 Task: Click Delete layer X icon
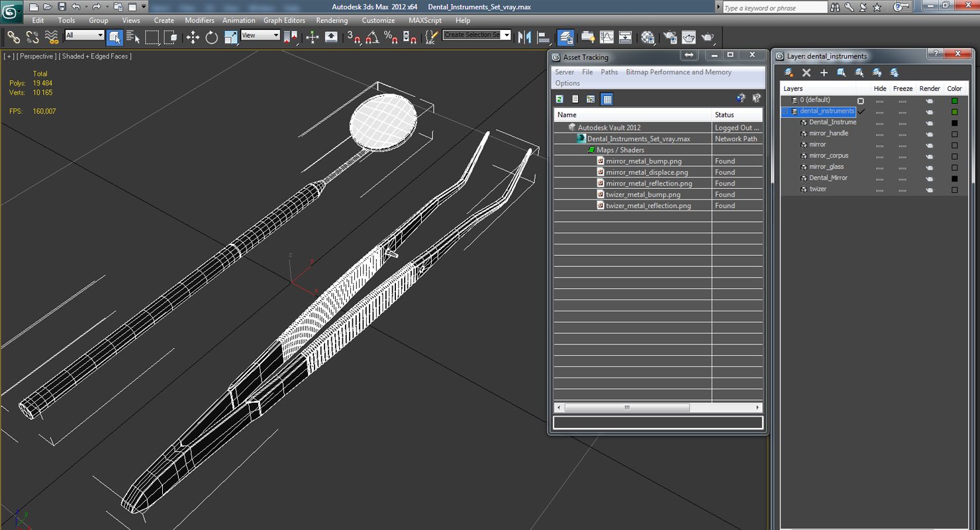tap(806, 73)
